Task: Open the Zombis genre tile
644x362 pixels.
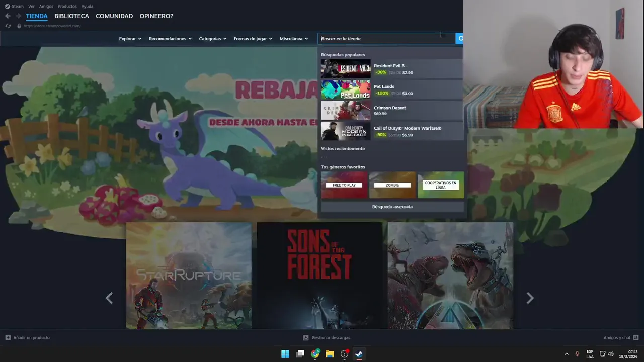Action: point(392,185)
